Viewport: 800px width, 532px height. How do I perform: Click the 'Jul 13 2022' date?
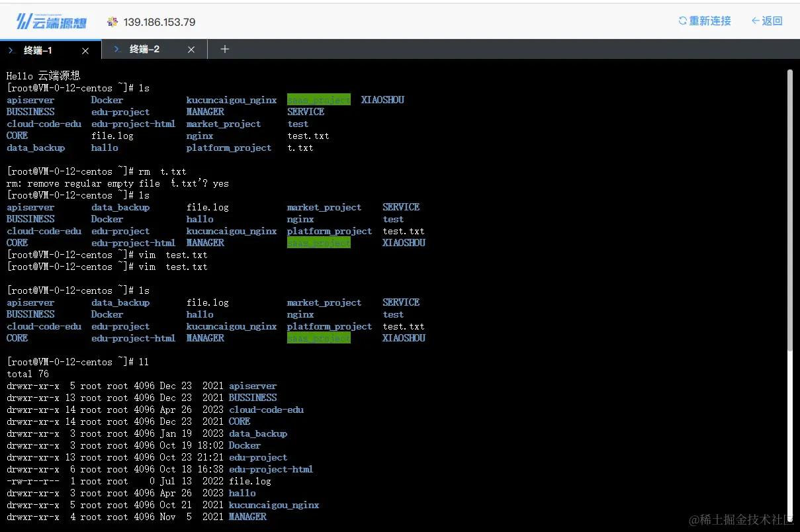192,481
